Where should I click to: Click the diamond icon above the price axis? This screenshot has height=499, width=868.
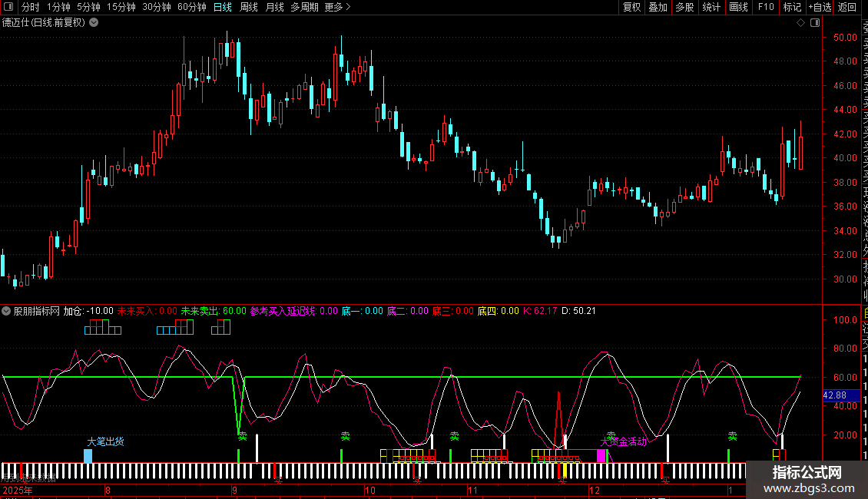coord(800,23)
